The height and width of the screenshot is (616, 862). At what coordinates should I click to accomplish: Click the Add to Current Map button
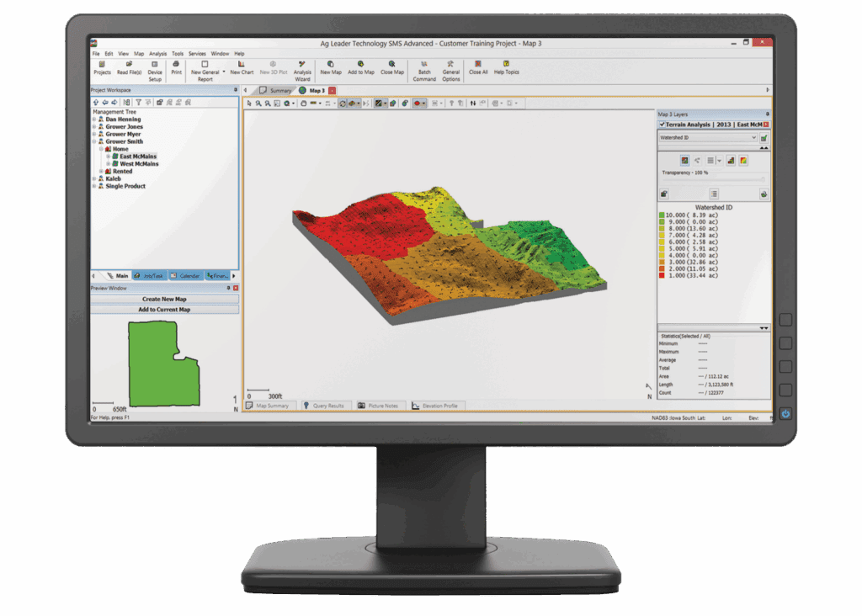pyautogui.click(x=164, y=310)
